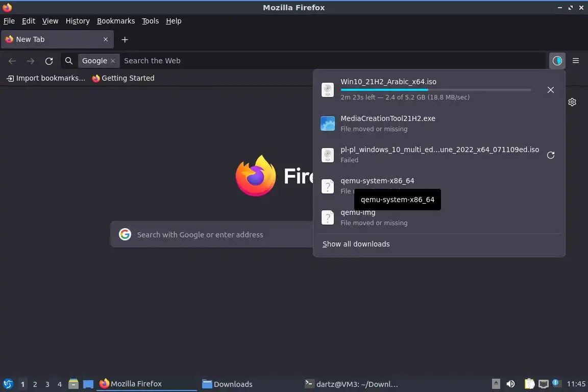Open the new tab page settings gear
The image size is (588, 392).
click(x=572, y=102)
